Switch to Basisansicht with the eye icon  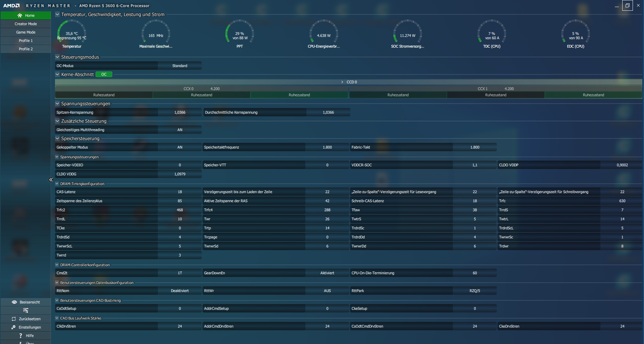(x=14, y=302)
